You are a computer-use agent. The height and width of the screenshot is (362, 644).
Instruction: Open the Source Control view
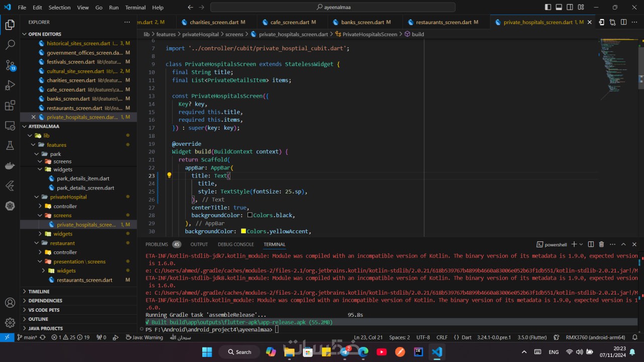[10, 65]
